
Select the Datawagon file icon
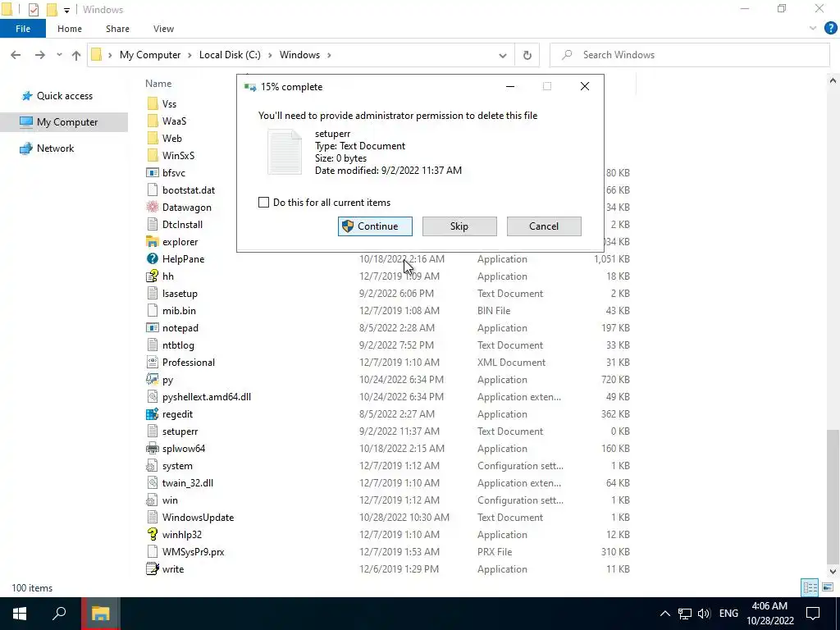[153, 207]
